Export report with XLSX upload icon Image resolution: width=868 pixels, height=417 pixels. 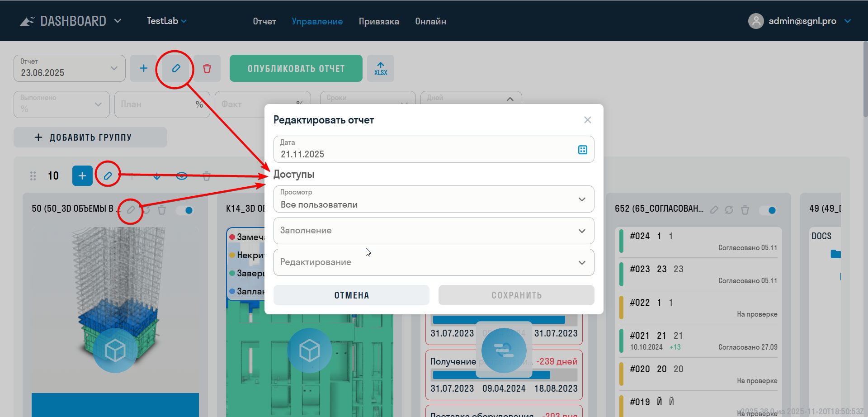tap(381, 68)
